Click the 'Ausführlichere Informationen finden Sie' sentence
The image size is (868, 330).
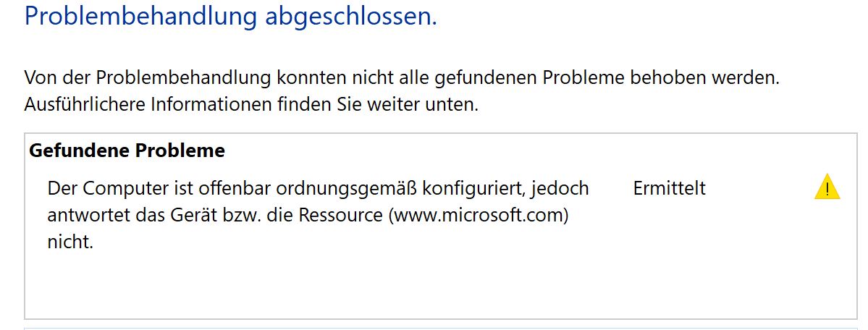251,104
